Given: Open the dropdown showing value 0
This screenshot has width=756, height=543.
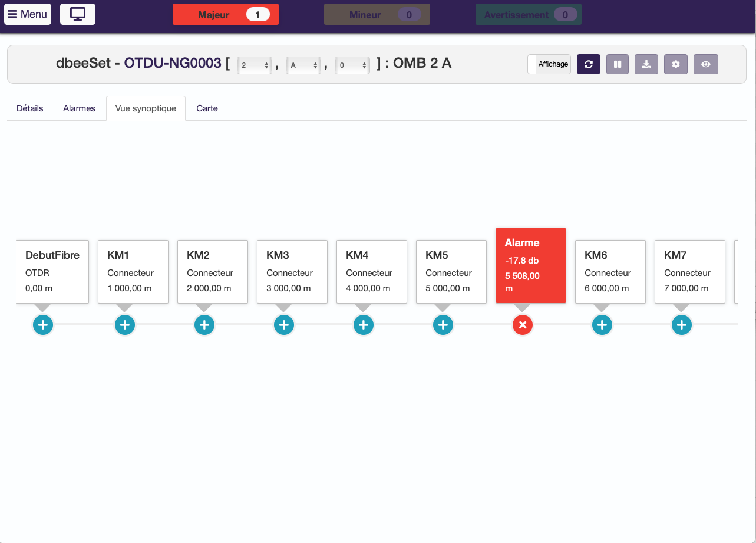Looking at the screenshot, I should tap(352, 65).
